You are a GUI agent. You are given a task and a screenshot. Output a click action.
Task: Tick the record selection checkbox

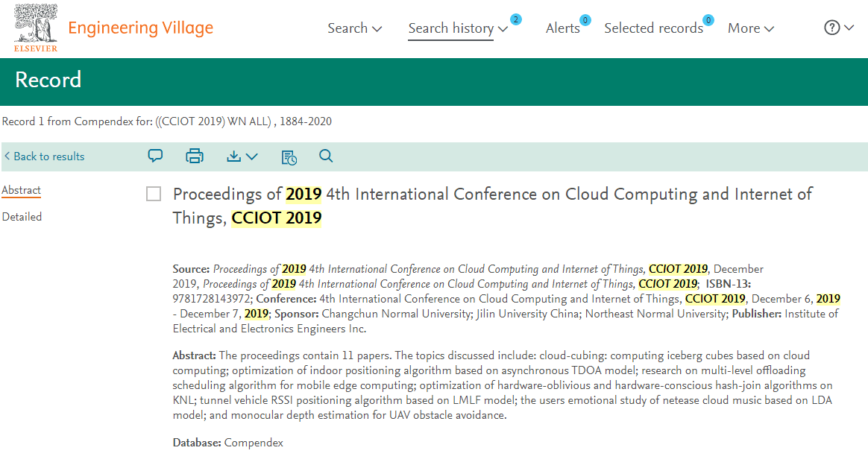coord(154,195)
